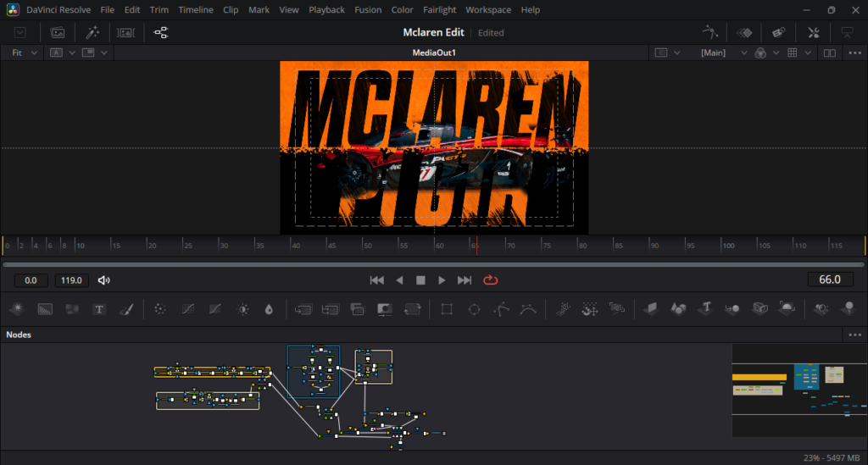Add a Color Corrector node

point(160,309)
